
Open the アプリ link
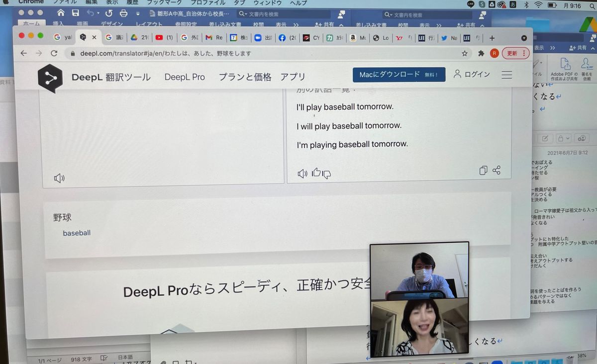point(293,77)
